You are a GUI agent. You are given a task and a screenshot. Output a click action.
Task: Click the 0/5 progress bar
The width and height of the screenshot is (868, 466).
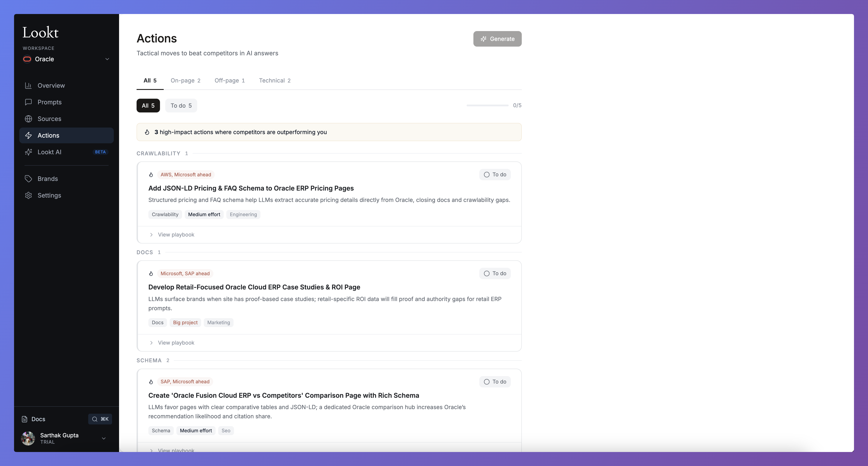487,105
